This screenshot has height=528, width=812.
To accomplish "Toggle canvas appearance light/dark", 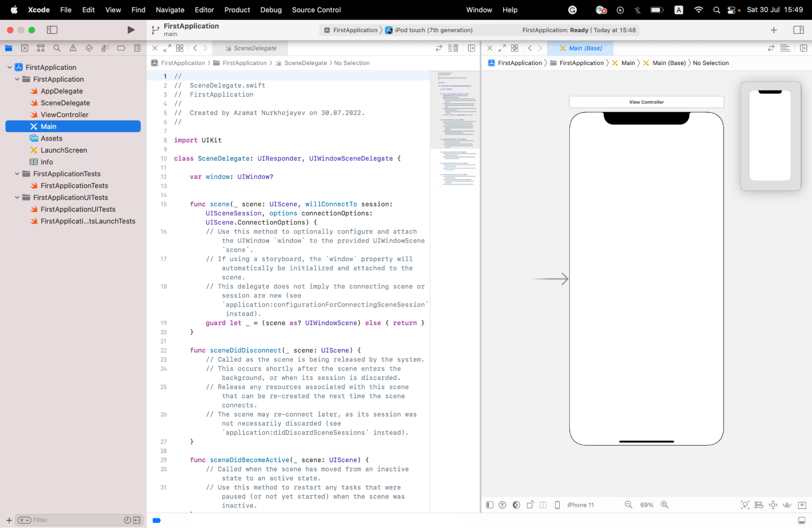I will coord(516,504).
